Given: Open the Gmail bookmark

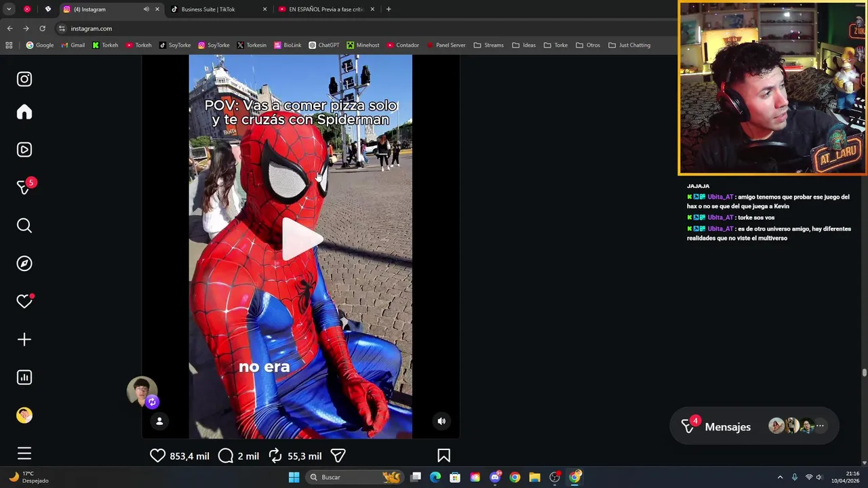Looking at the screenshot, I should (73, 45).
